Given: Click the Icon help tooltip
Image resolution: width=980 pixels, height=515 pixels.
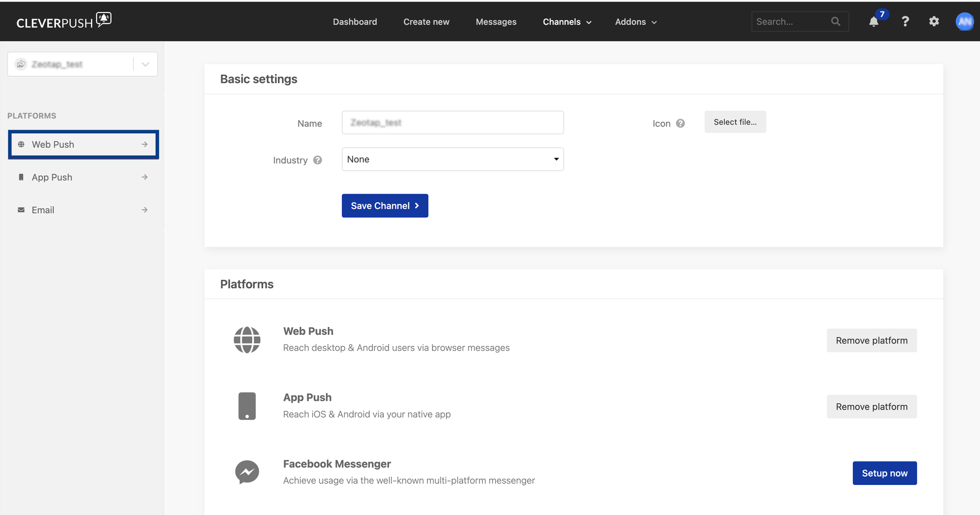Looking at the screenshot, I should [680, 123].
